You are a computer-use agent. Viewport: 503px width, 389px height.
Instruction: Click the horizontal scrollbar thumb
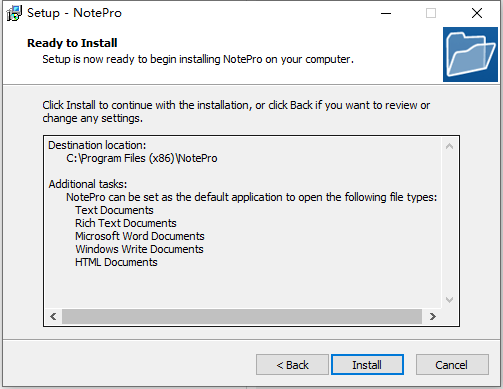click(242, 316)
